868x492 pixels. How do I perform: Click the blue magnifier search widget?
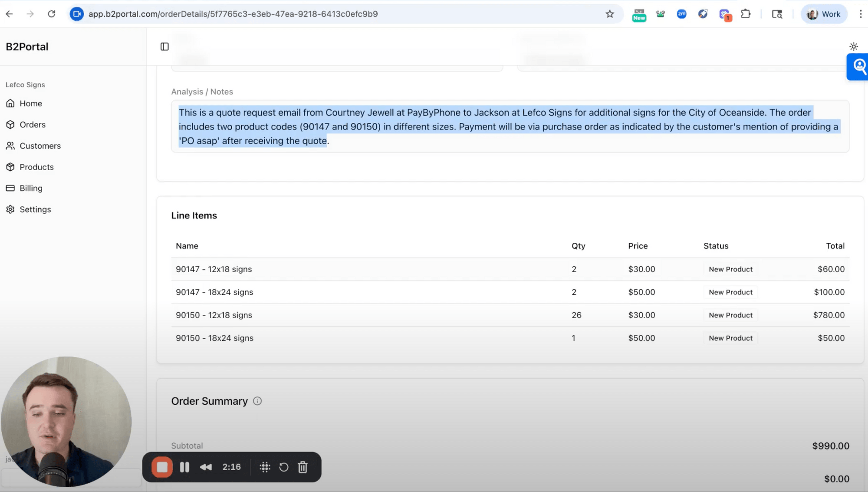[858, 66]
